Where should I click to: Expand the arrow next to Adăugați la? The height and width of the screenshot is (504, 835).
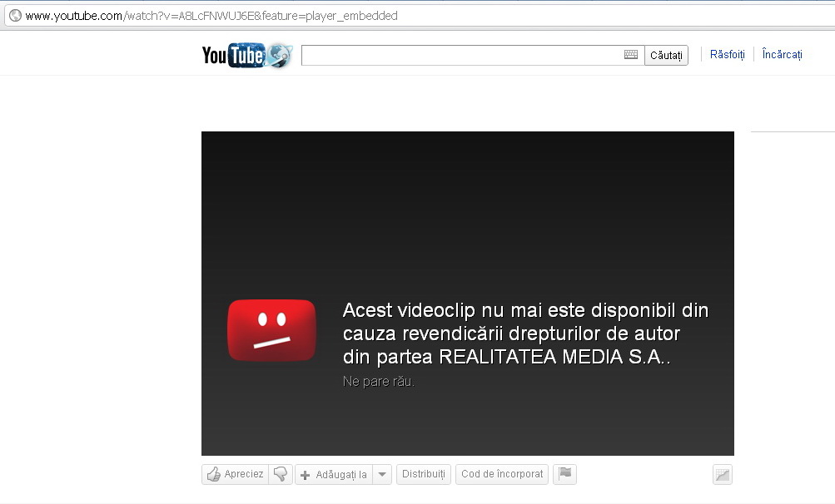click(382, 474)
